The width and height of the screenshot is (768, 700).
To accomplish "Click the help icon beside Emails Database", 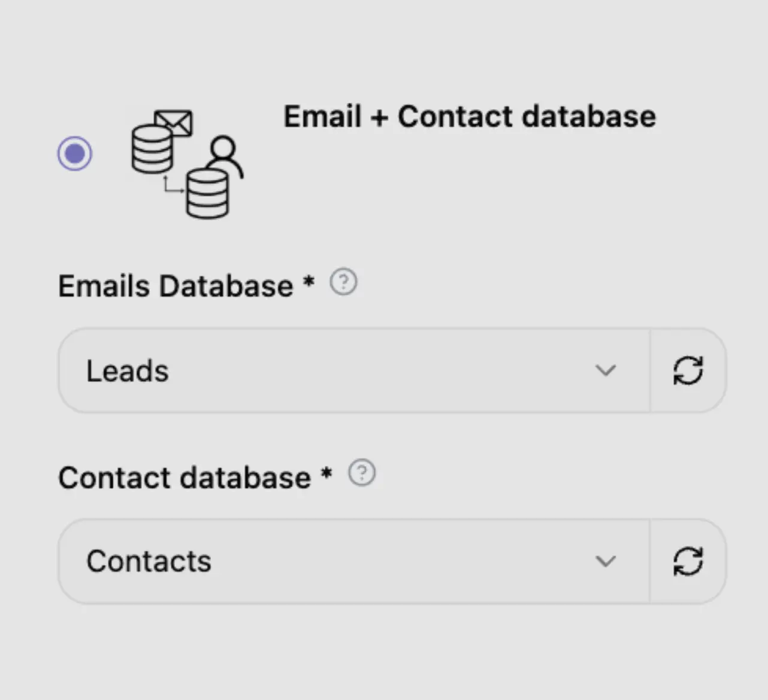I will click(x=343, y=282).
